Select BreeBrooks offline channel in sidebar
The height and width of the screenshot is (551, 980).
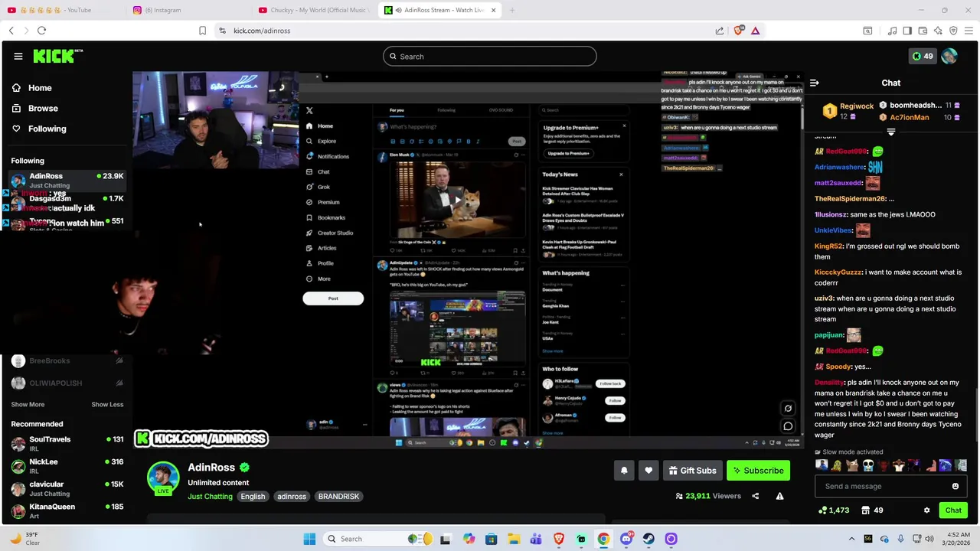tap(67, 360)
